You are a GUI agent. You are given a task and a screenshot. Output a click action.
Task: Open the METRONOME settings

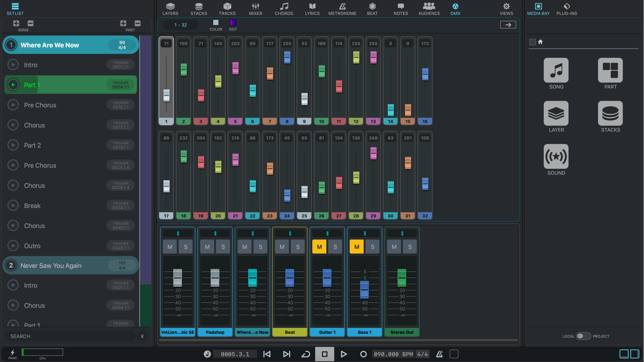(342, 9)
